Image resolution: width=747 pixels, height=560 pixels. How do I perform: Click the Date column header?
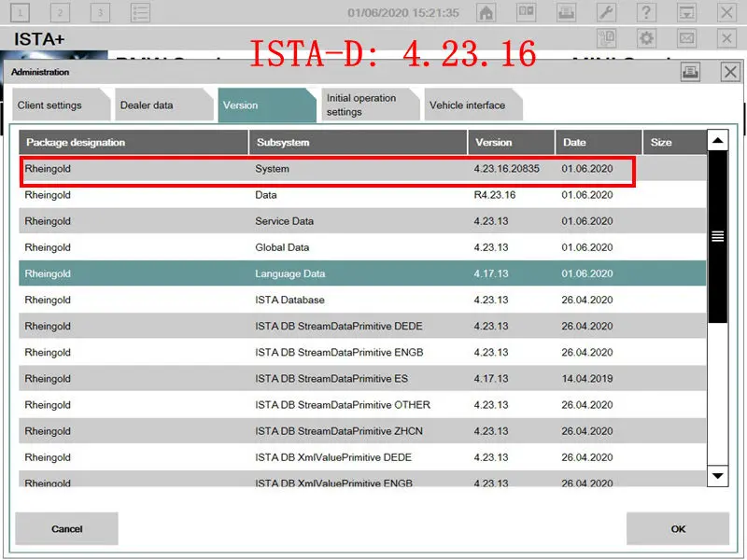click(x=599, y=143)
